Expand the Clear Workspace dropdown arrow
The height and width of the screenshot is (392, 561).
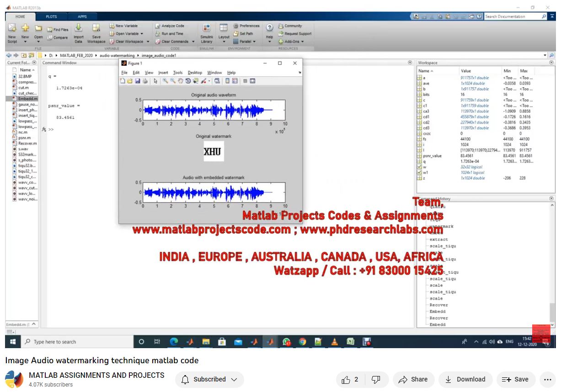point(147,42)
